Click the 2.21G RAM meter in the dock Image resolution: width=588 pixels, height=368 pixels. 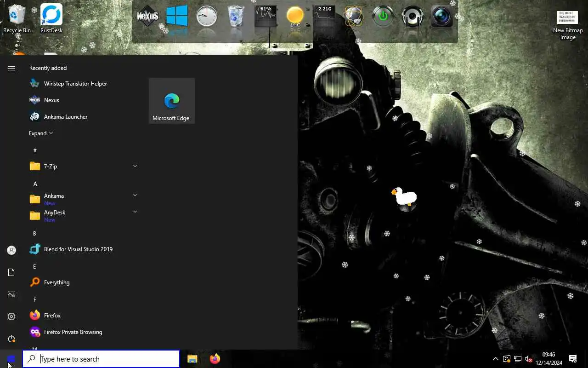[324, 17]
